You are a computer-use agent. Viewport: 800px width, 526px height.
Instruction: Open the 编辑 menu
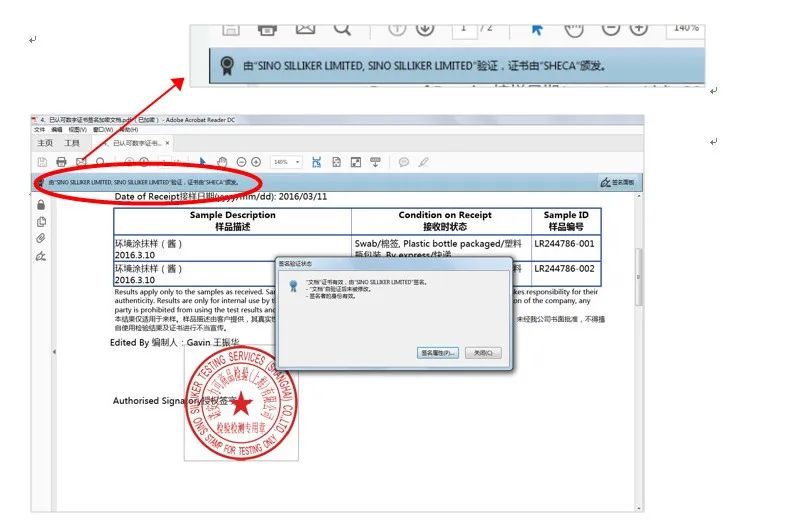pos(57,130)
